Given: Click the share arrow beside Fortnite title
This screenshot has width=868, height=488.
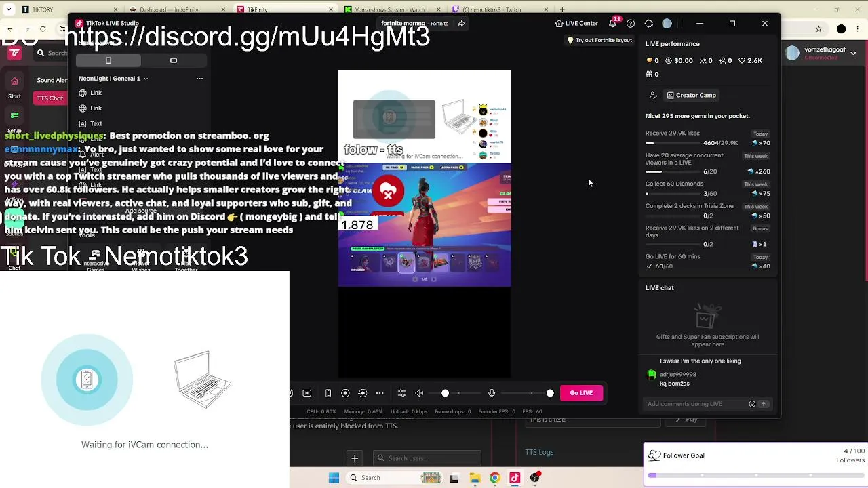Looking at the screenshot, I should click(462, 24).
